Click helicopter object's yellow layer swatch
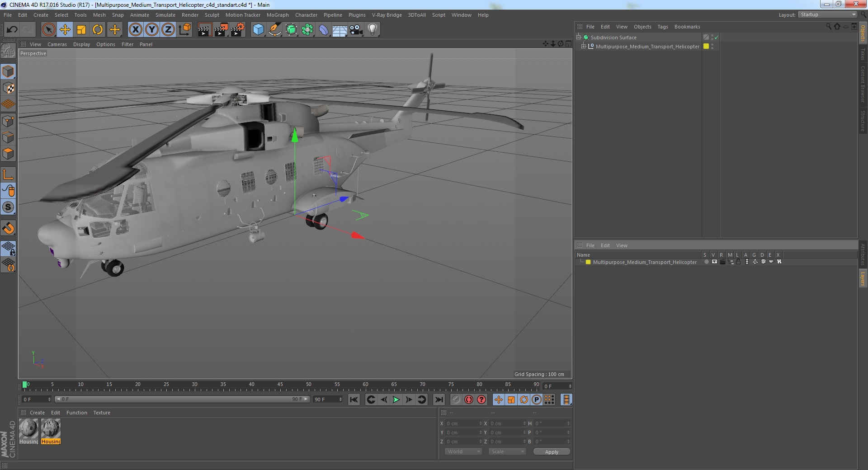 [706, 46]
